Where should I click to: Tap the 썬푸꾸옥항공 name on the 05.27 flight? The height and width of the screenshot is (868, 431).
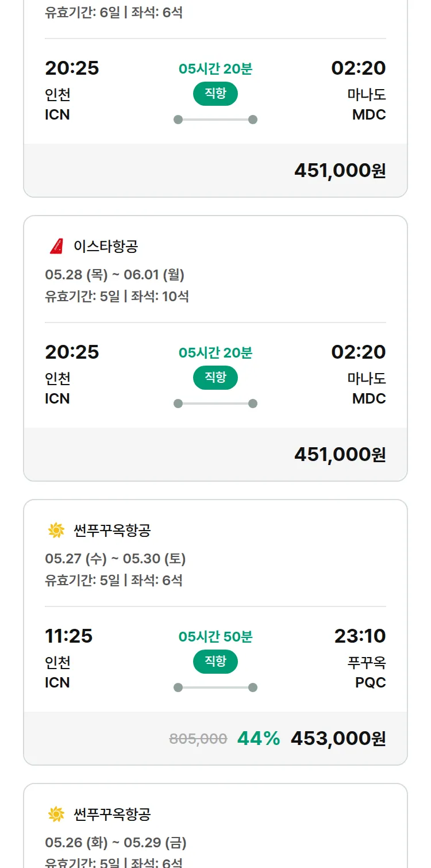tap(112, 531)
